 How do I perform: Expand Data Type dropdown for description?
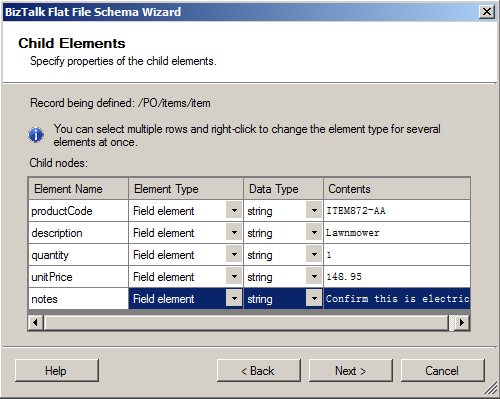click(x=314, y=233)
